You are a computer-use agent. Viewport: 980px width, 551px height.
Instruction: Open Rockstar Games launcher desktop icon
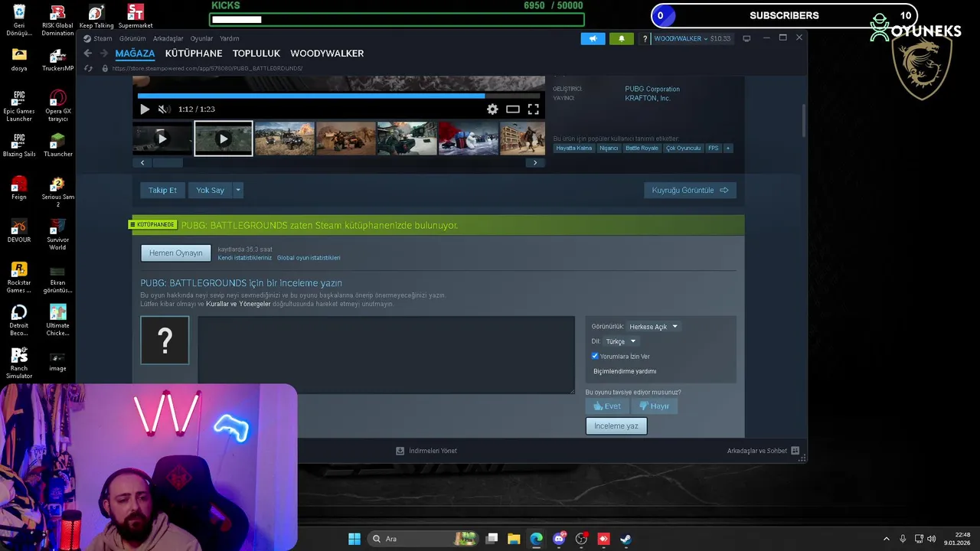tap(19, 277)
